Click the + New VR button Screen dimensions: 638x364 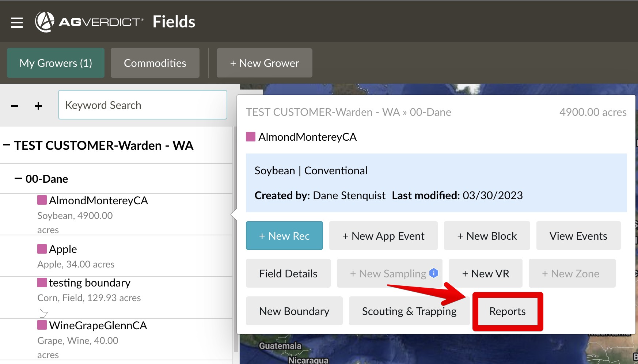[x=486, y=273]
